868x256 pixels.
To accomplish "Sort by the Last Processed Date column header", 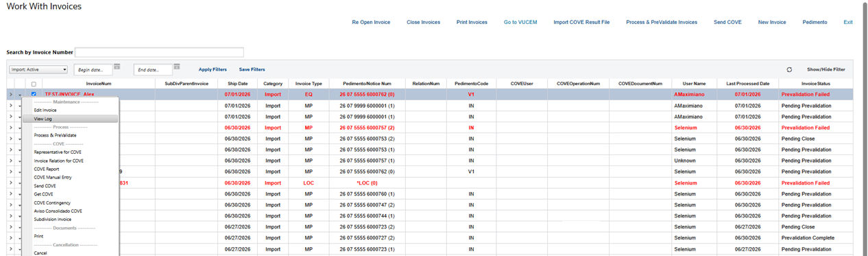I will (747, 84).
